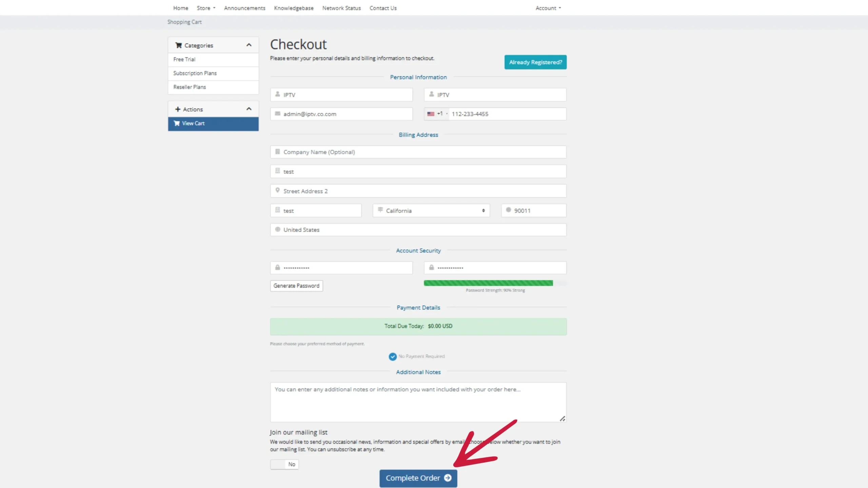Open the California state dropdown
This screenshot has height=488, width=868.
pos(431,211)
